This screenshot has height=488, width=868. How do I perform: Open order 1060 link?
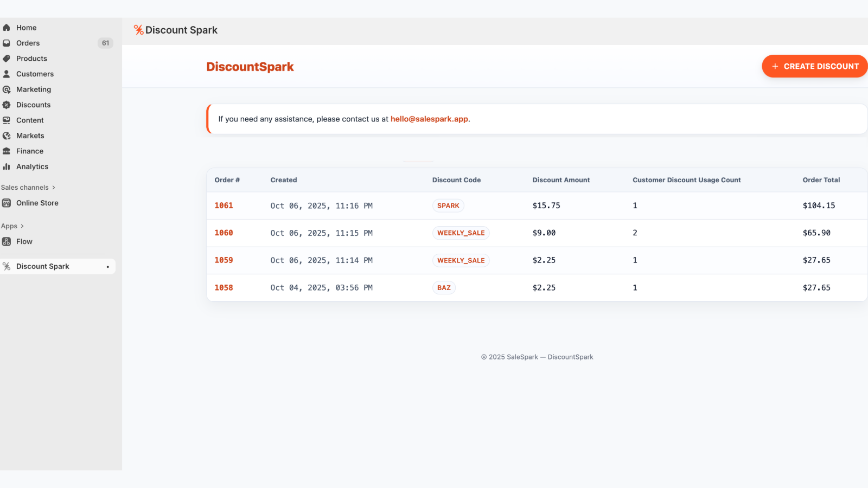[224, 233]
